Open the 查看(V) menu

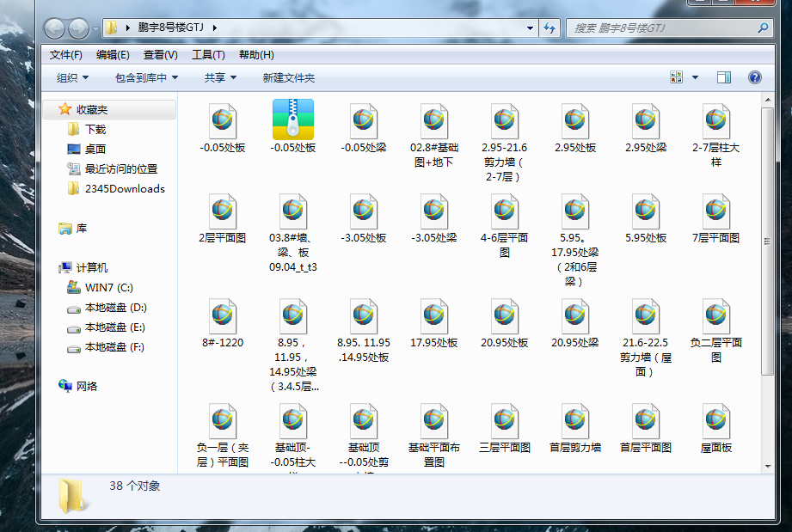[x=161, y=54]
